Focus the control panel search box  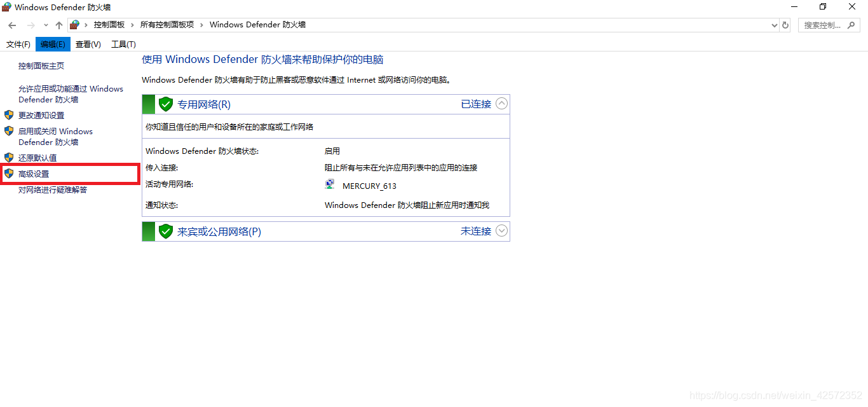829,25
